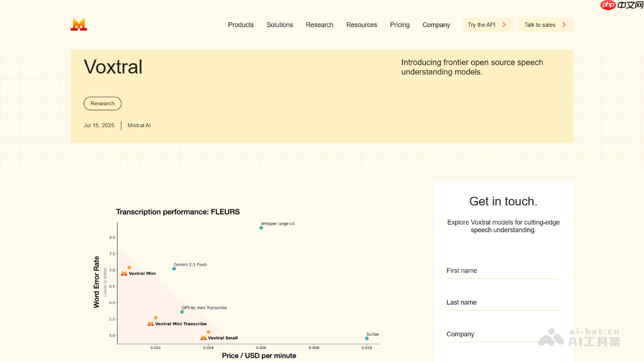Focus the Last name input field
The image size is (644, 362).
coord(503,302)
